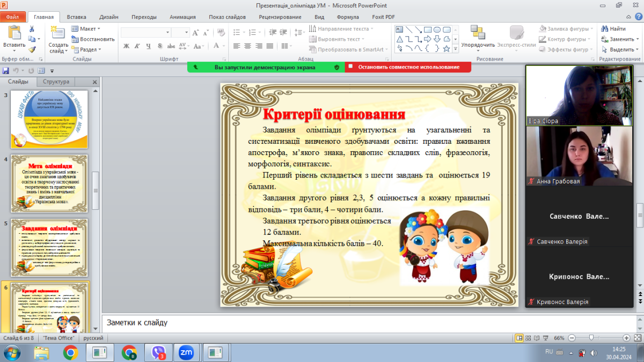
Task: Select the Format Painter brush icon
Action: 32,49
